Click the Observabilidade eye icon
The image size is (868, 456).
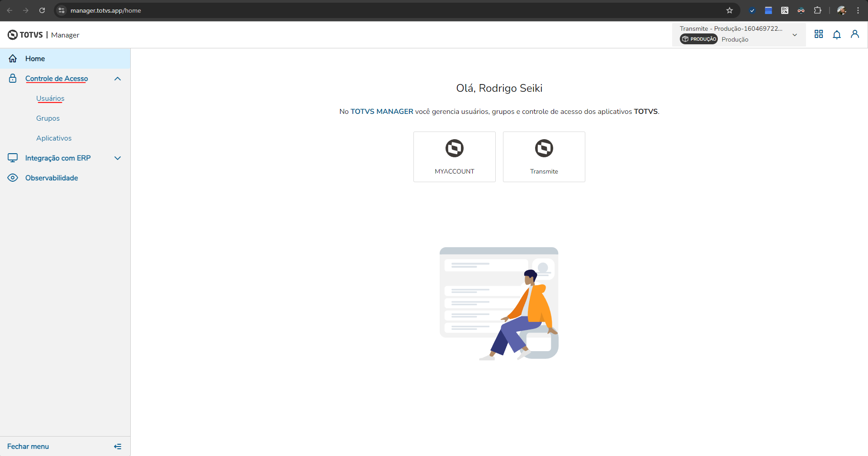click(13, 178)
